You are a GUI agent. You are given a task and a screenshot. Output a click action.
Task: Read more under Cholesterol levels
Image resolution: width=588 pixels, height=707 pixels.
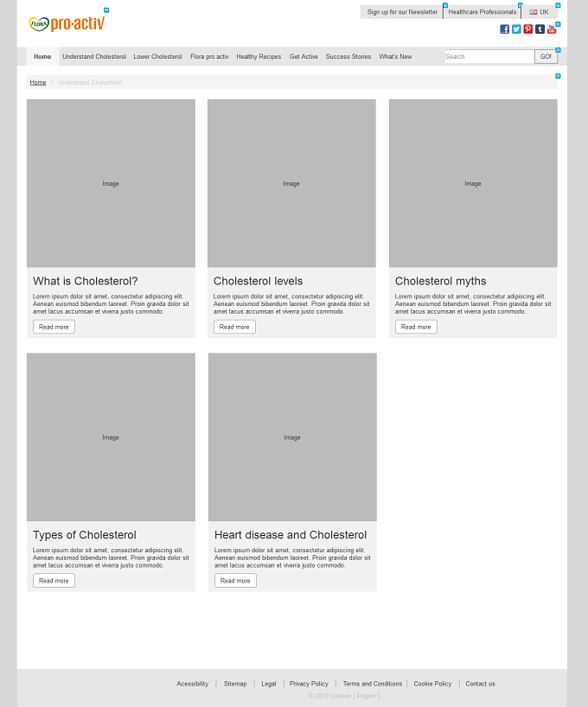coord(234,327)
